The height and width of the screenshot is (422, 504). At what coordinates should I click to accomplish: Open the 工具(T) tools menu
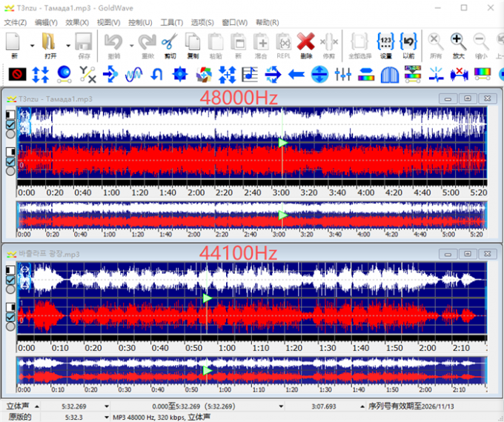pos(172,22)
